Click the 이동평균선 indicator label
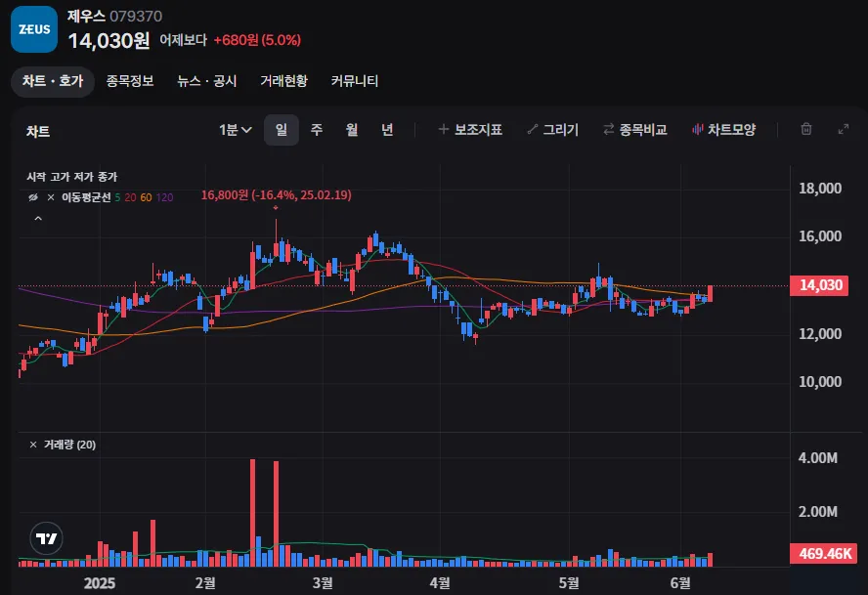 click(x=86, y=197)
